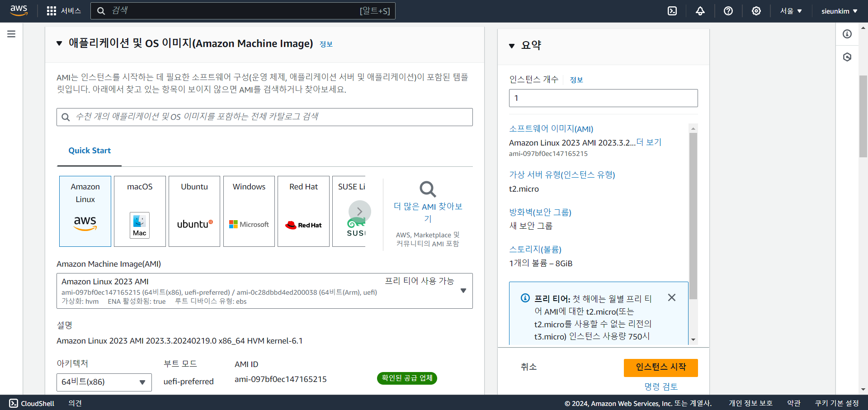Viewport: 868px width, 410px height.
Task: Open the notifications bell icon
Action: [700, 11]
